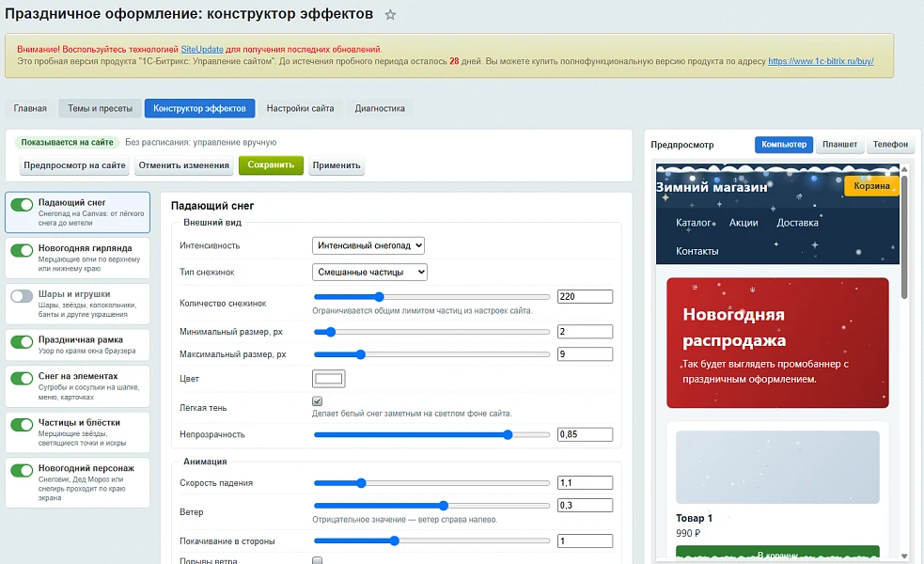
Task: Select the Шары и игрушки effect card
Action: coord(77,305)
